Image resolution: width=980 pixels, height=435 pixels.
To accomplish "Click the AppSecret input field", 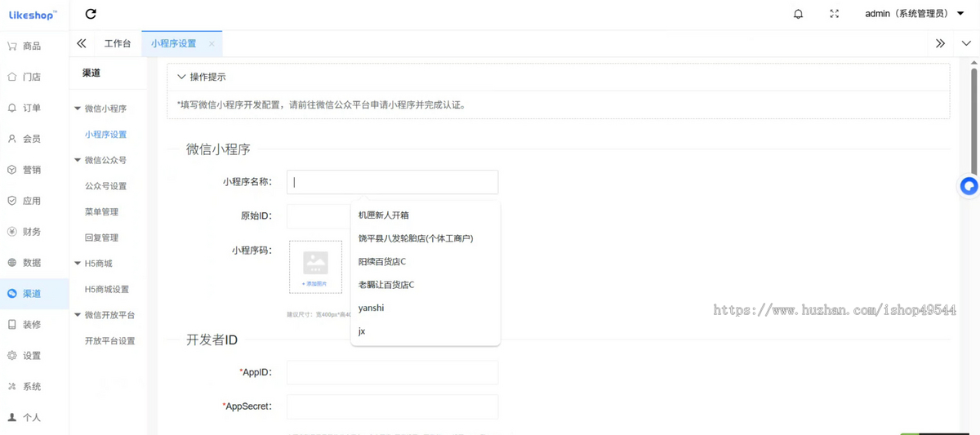I will click(392, 406).
